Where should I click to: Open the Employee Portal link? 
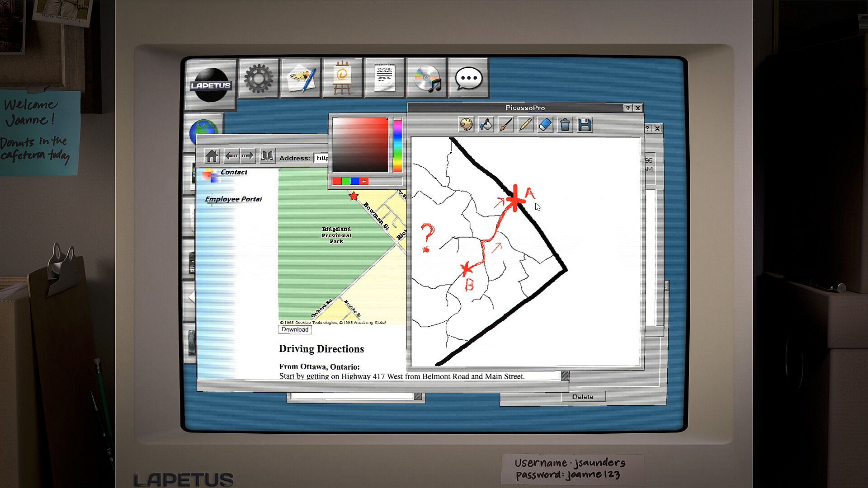pyautogui.click(x=233, y=199)
